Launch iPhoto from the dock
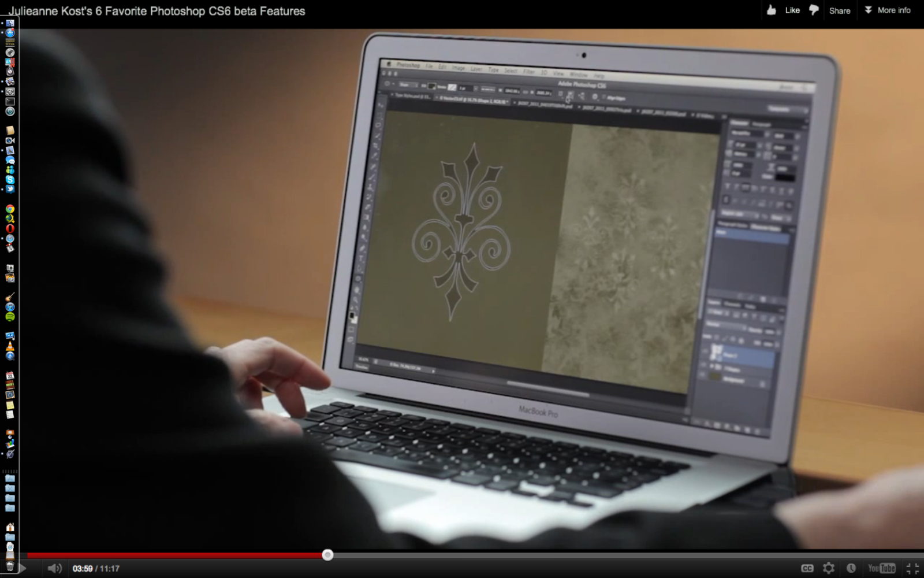Viewport: 924px width, 578px height. pyautogui.click(x=10, y=277)
